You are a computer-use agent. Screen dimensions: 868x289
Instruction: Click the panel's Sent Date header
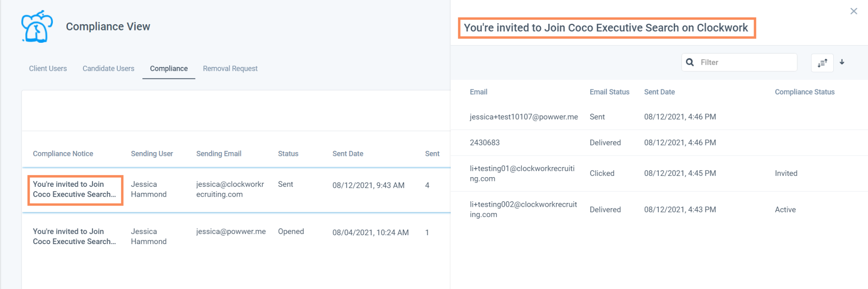pos(659,92)
